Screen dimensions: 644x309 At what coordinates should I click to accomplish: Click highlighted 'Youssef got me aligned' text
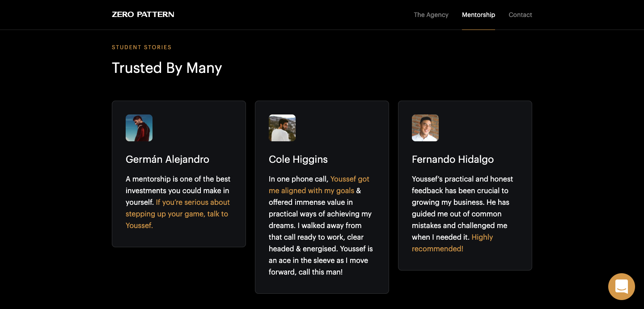point(319,185)
